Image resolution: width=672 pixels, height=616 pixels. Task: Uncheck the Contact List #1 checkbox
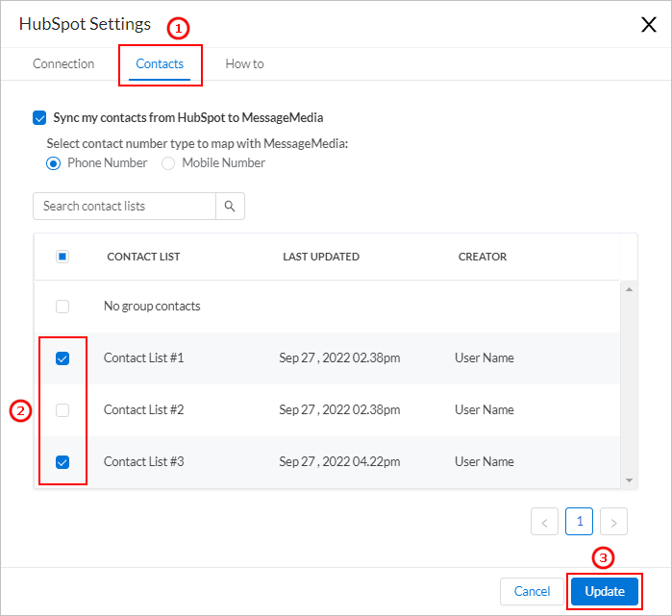tap(62, 358)
